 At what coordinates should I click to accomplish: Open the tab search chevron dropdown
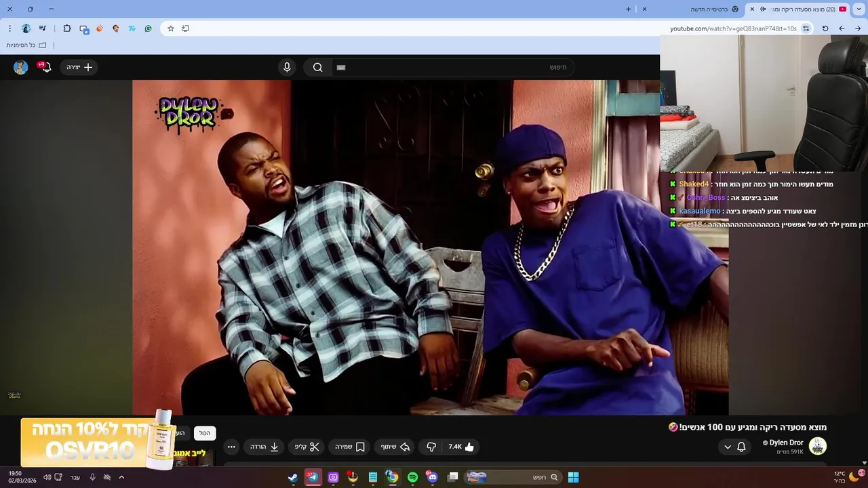pos(859,9)
